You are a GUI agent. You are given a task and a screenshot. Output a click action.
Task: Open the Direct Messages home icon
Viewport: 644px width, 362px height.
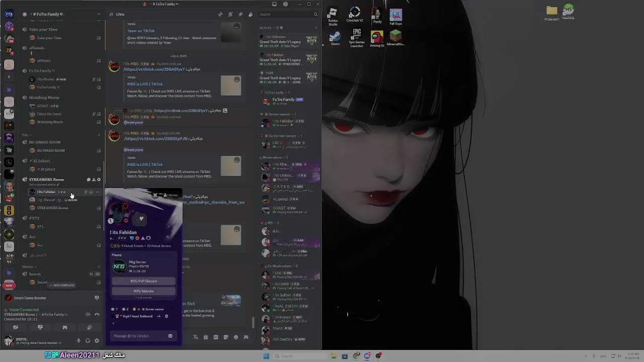point(9,14)
